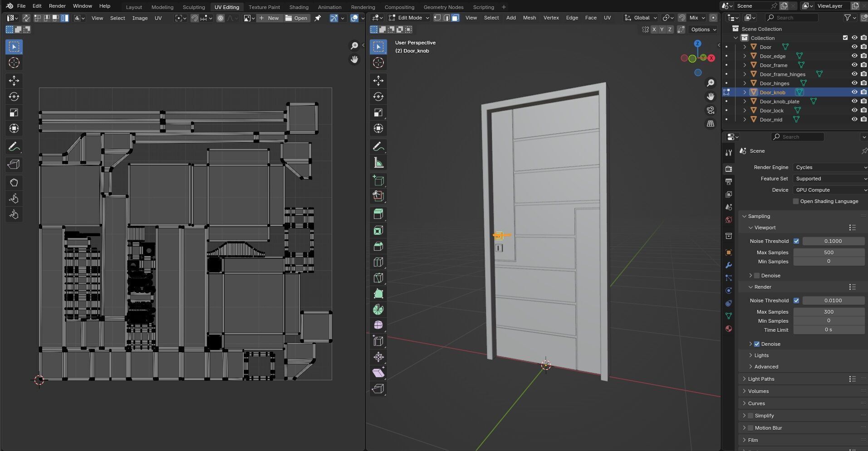This screenshot has height=451, width=868.
Task: Toggle camera view in 3D viewport
Action: [x=711, y=110]
